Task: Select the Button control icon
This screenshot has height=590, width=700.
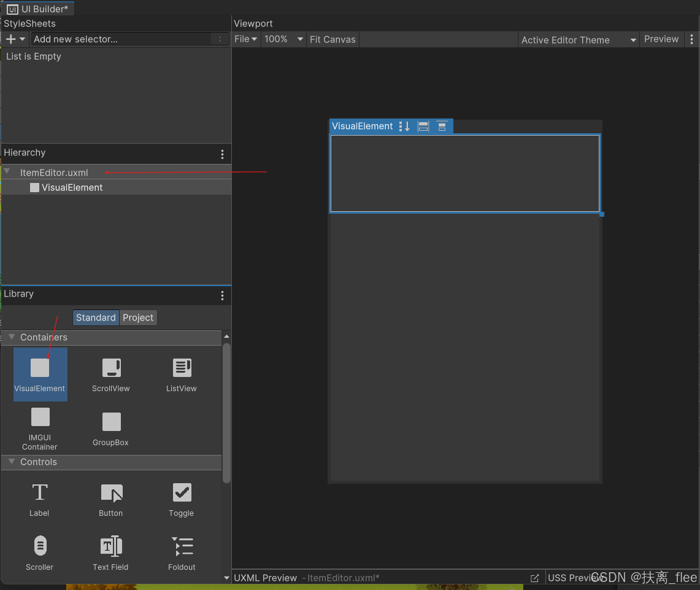Action: (110, 494)
